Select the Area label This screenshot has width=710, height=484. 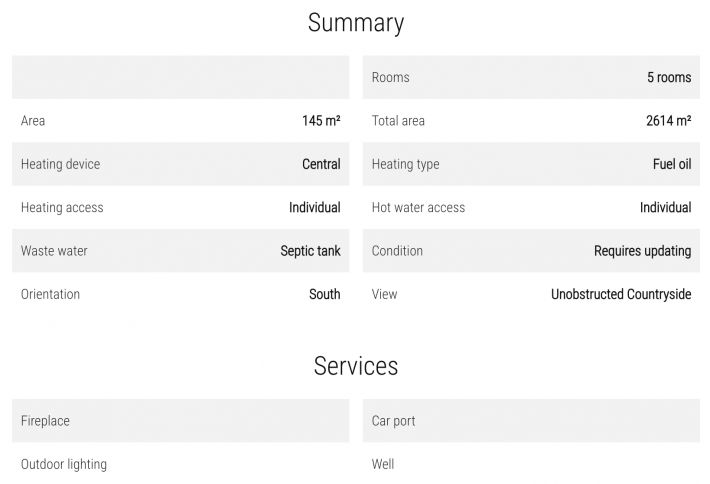(33, 121)
